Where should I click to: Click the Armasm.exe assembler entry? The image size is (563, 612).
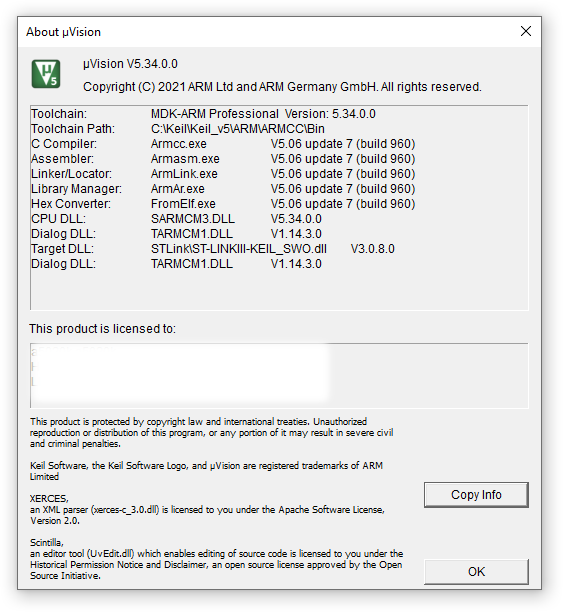[x=185, y=159]
